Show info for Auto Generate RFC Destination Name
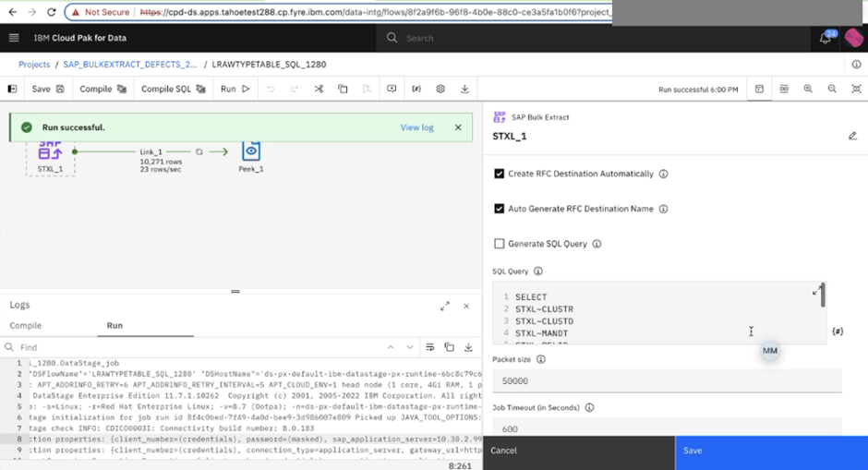 pyautogui.click(x=663, y=209)
